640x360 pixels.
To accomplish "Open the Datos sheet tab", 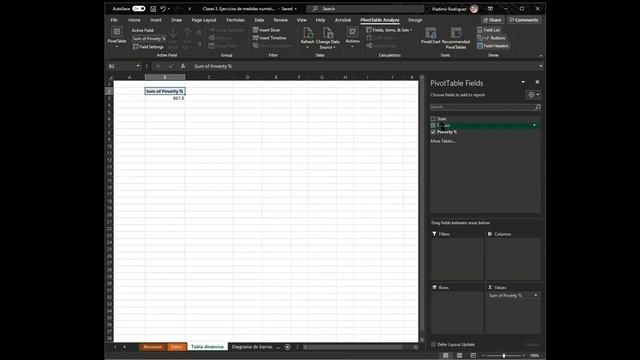I will 177,347.
